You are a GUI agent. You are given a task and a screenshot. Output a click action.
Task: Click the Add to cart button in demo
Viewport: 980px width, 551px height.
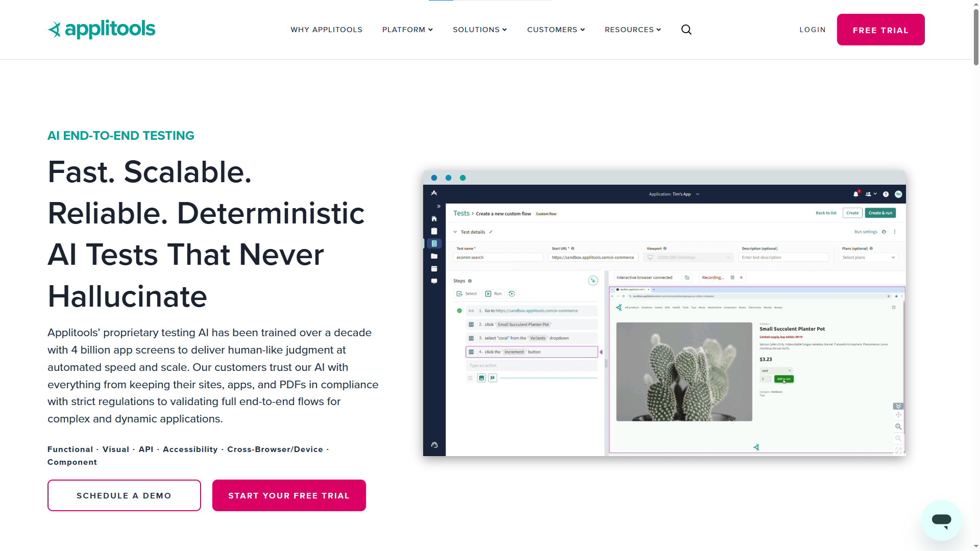[783, 379]
